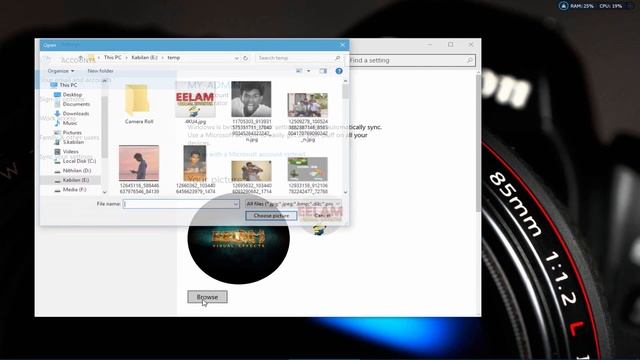The height and width of the screenshot is (360, 640).
Task: Click 'temp' in address breadcrumb
Action: pyautogui.click(x=173, y=58)
